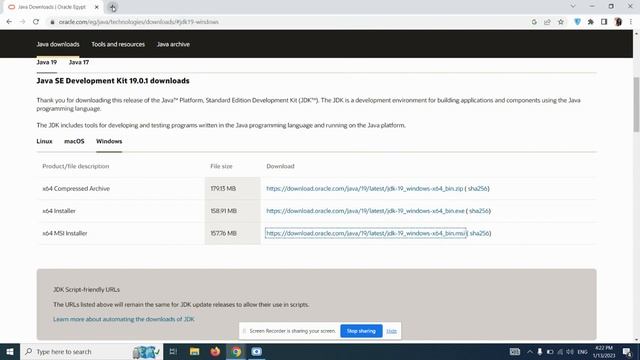Open the Chrome three-dot menu
Image resolution: width=640 pixels, height=360 pixels.
pyautogui.click(x=631, y=22)
